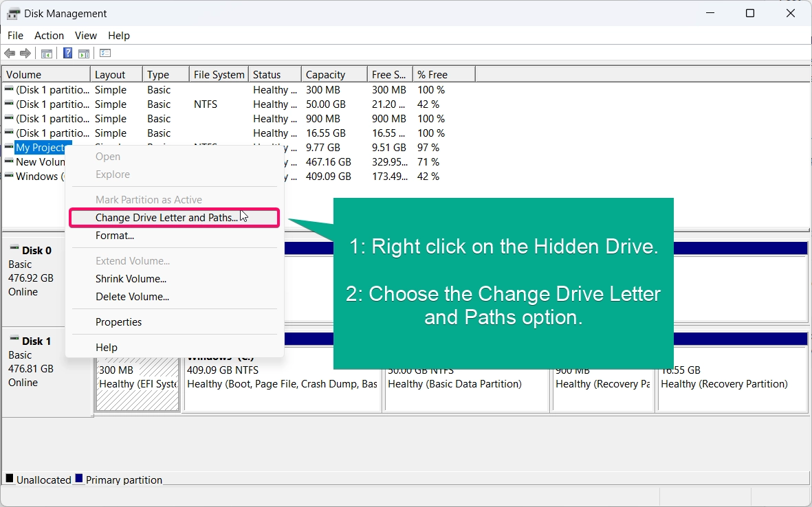Viewport: 812px width, 507px height.
Task: Open Help via blue question mark icon
Action: [x=67, y=54]
